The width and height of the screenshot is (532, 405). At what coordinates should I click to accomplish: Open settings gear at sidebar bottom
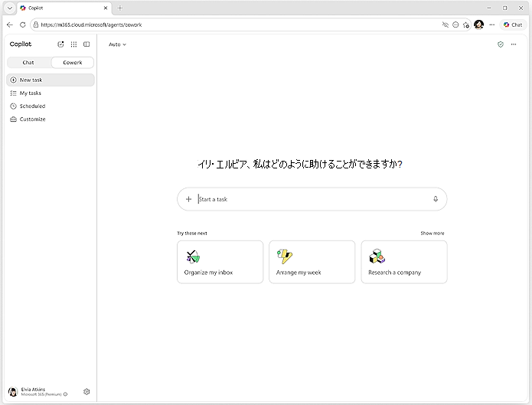pyautogui.click(x=86, y=392)
